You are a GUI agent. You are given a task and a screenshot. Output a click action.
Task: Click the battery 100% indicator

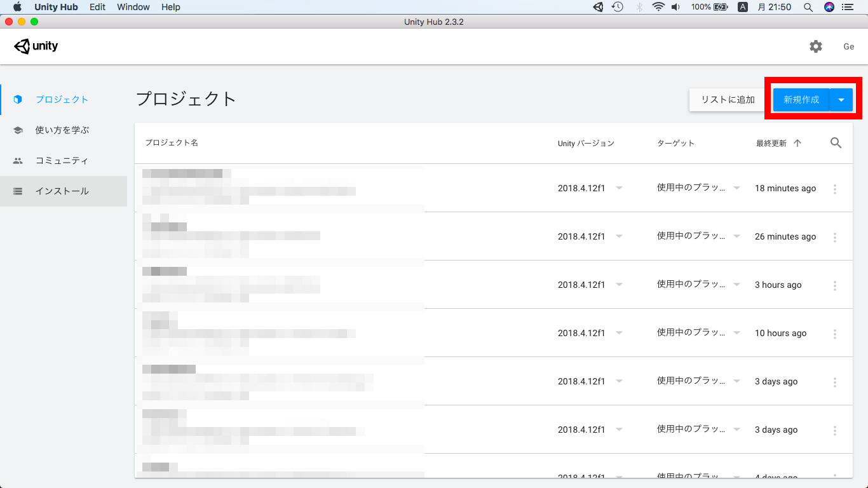click(709, 7)
